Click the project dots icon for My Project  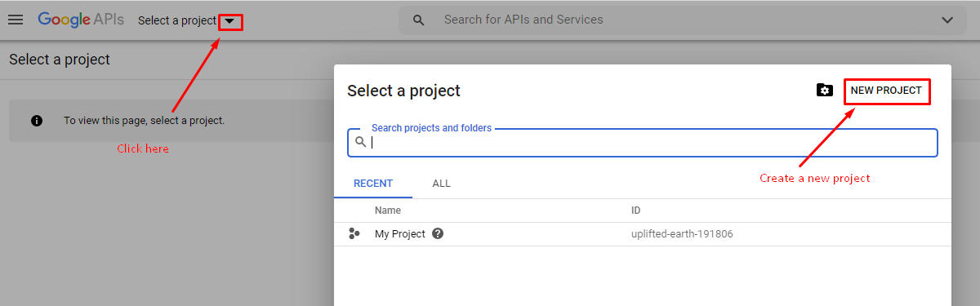354,233
